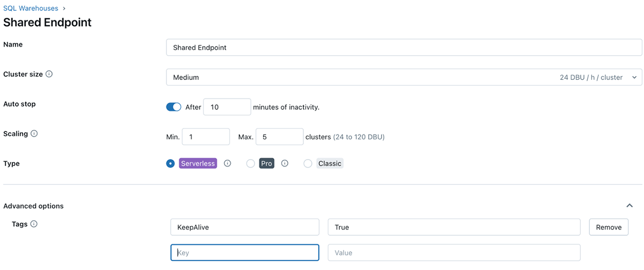The width and height of the screenshot is (644, 270).
Task: Focus the new tag Key field
Action: point(245,252)
